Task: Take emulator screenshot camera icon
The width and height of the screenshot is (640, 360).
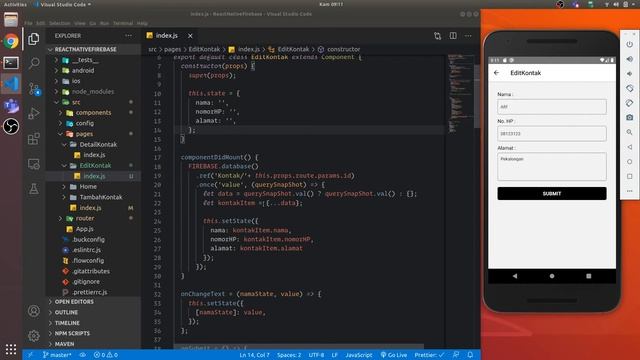Action: [x=630, y=118]
